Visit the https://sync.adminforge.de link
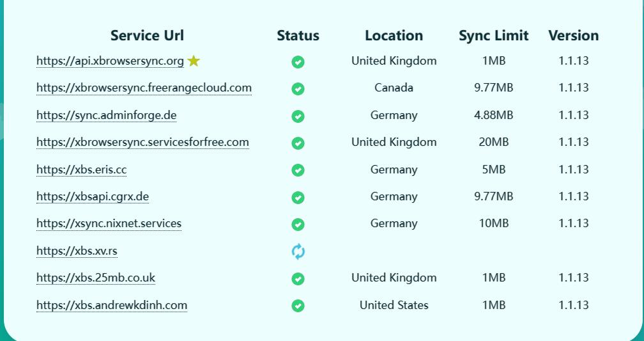 coord(106,115)
